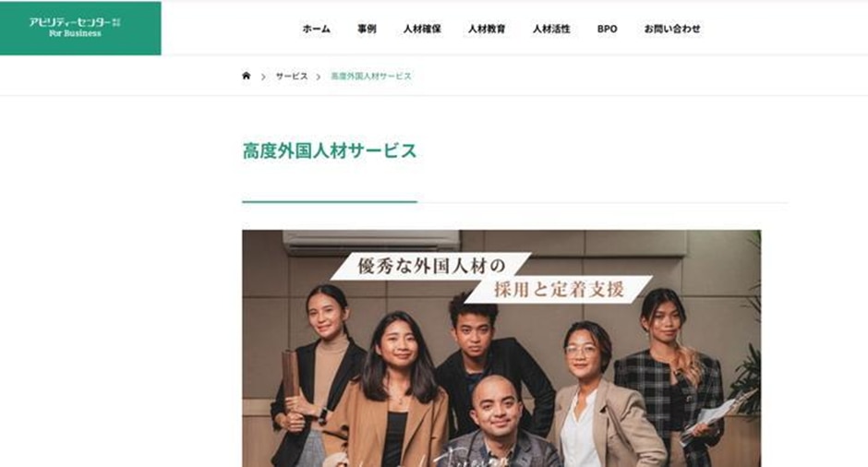Open the ホーム menu item
The image size is (868, 467).
click(316, 29)
